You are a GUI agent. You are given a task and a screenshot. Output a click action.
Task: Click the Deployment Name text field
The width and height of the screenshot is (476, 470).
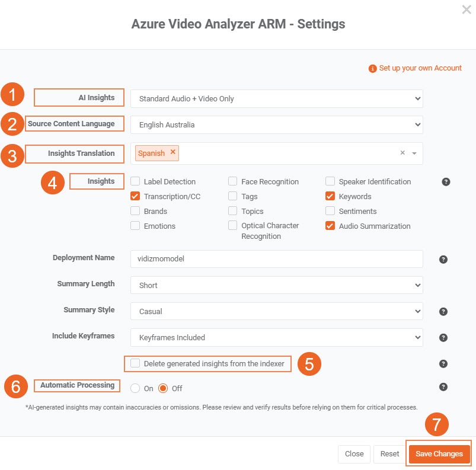coord(276,259)
